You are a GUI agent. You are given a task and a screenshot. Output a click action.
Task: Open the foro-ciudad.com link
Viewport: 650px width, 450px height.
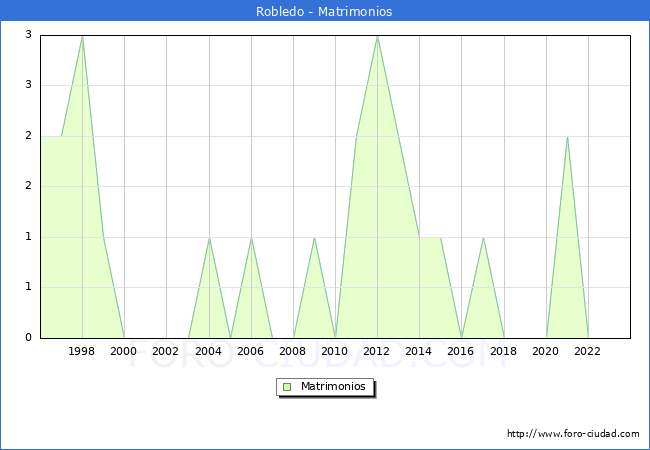[x=573, y=434]
